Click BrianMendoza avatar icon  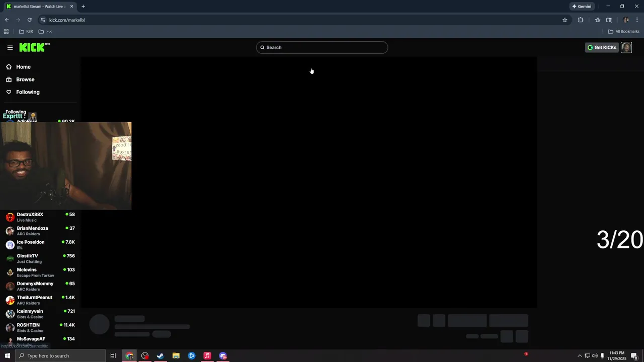[10, 231]
